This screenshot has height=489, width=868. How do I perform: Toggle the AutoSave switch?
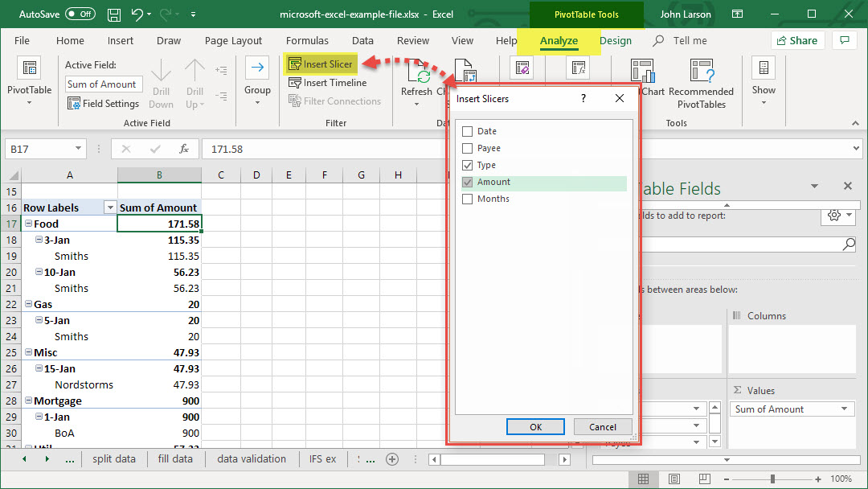(80, 14)
